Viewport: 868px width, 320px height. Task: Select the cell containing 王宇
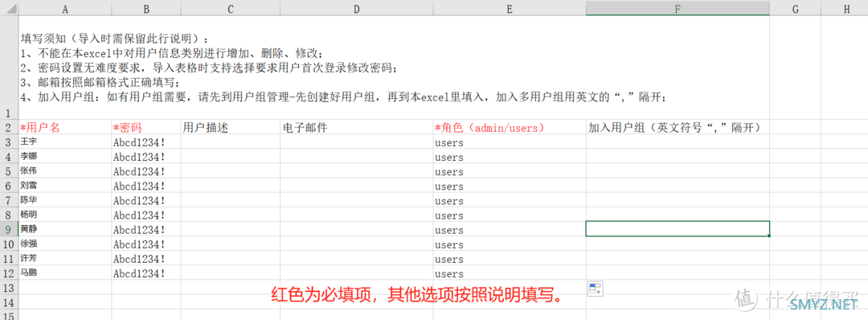(x=65, y=142)
